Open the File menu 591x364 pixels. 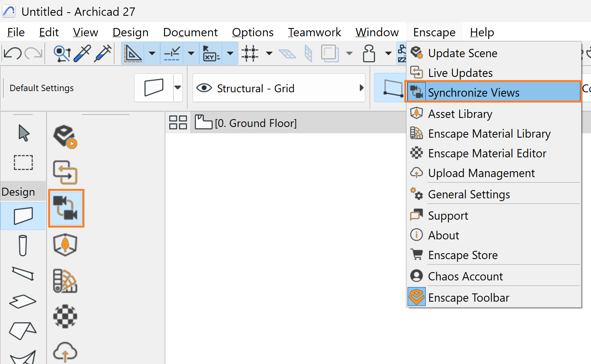(16, 32)
